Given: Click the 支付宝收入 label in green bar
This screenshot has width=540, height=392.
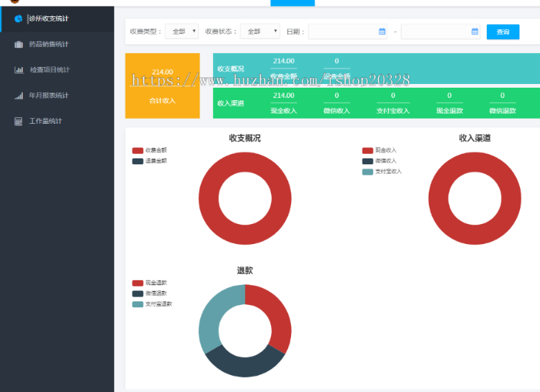Looking at the screenshot, I should [x=393, y=111].
